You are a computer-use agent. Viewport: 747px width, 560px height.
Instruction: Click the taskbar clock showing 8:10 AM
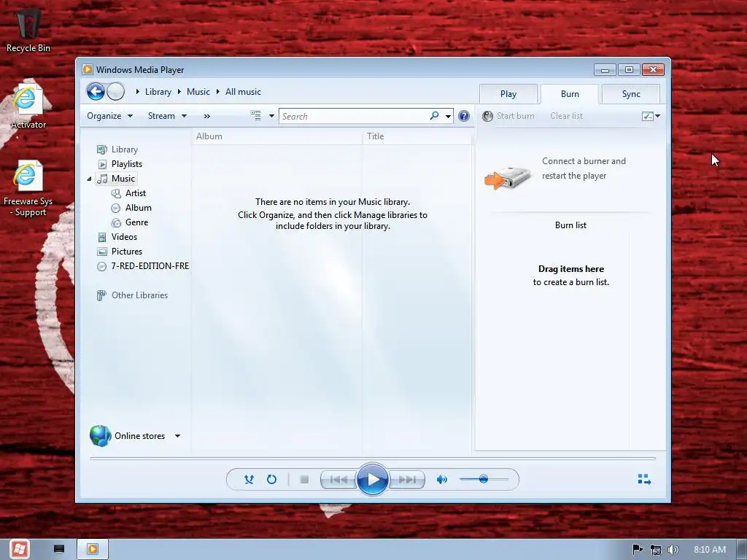[709, 550]
